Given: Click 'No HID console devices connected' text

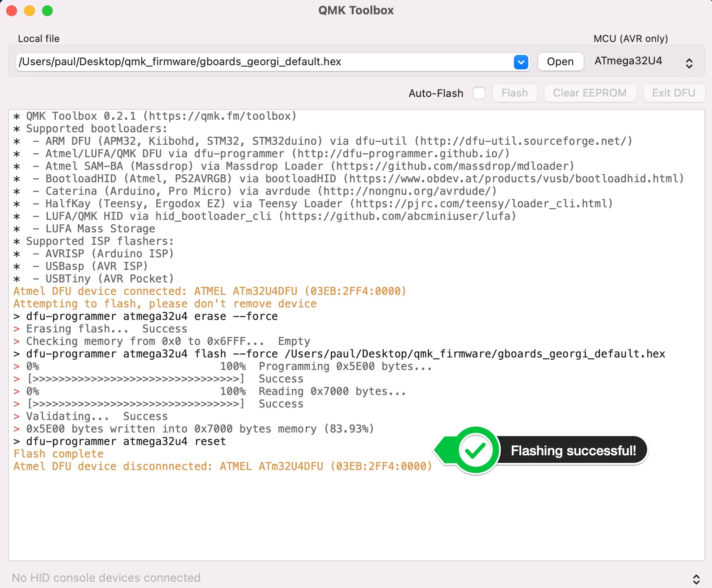Looking at the screenshot, I should 106,578.
